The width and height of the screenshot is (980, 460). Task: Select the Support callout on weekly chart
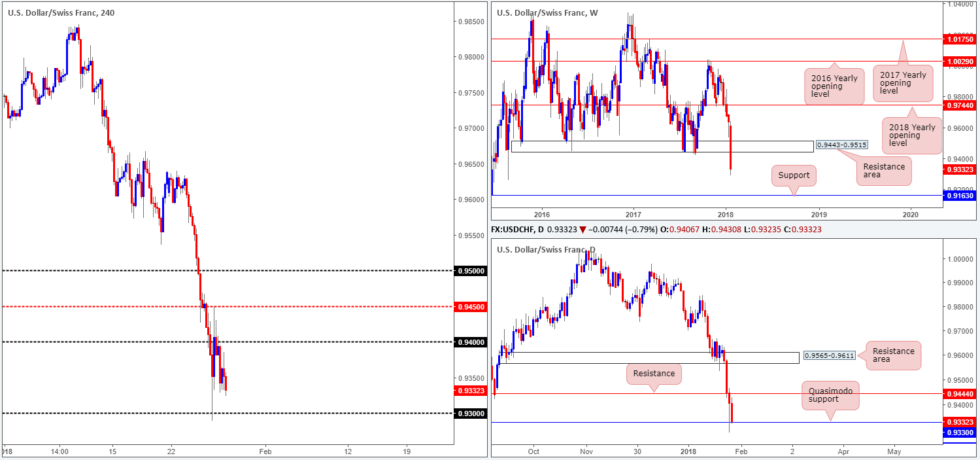(x=794, y=175)
